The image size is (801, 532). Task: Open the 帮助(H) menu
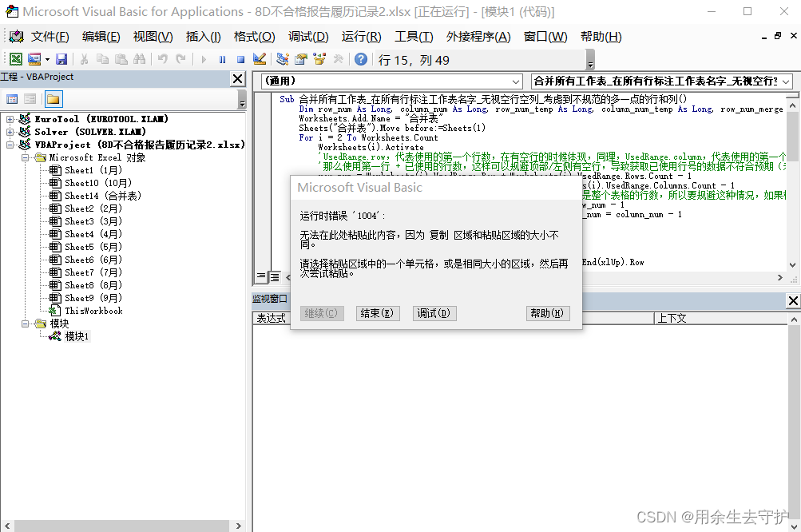coord(601,37)
